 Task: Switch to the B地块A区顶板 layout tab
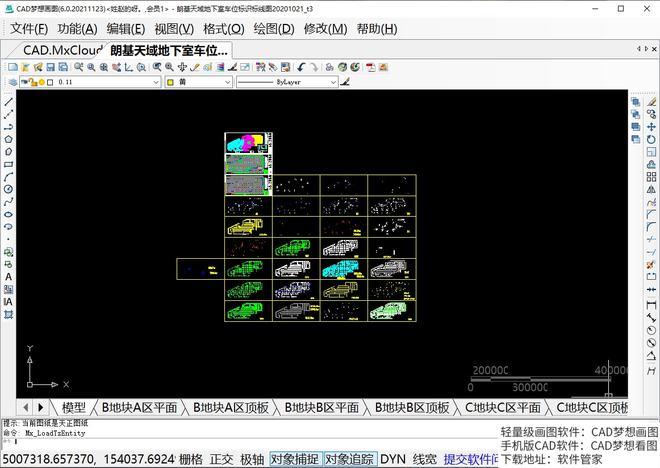(231, 407)
